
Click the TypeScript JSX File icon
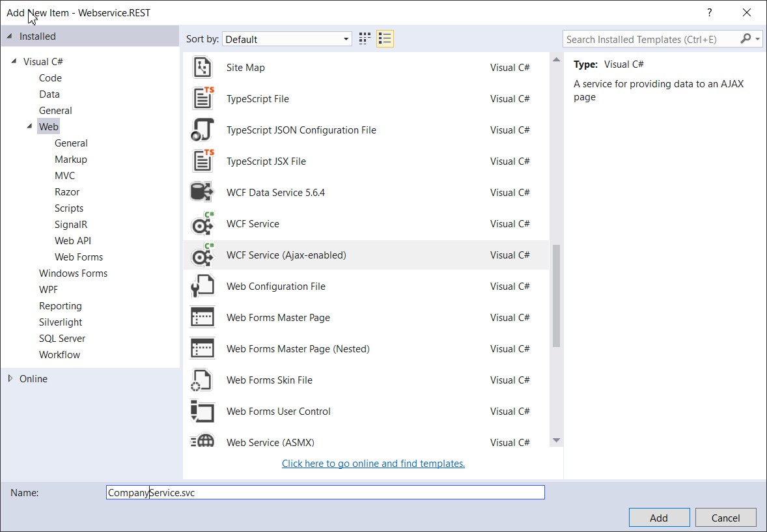point(203,161)
